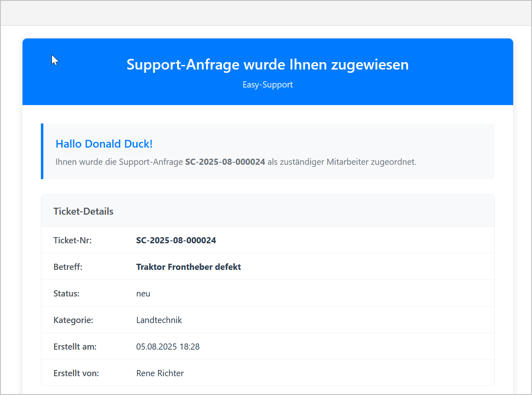Click the "Kategorie:" label
This screenshot has width=532, height=395.
click(x=73, y=320)
